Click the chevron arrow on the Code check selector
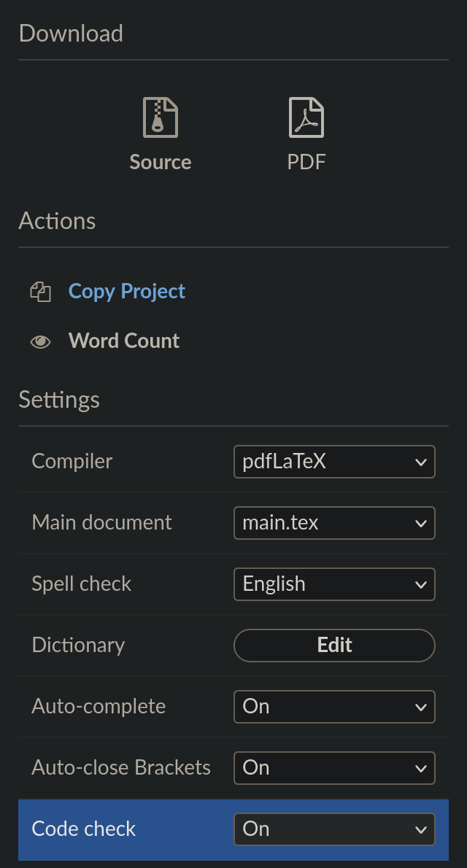The image size is (467, 868). tap(420, 830)
